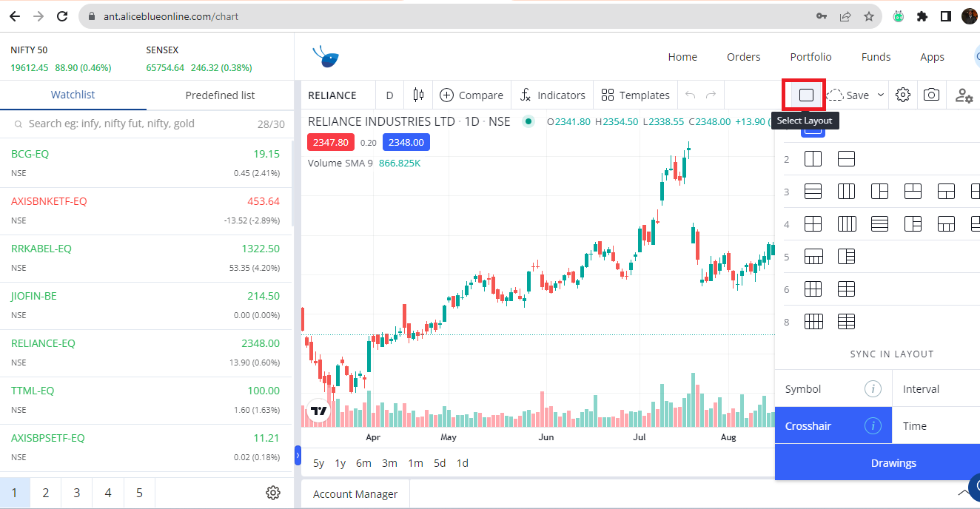Switch to Predefined list tab

coord(220,95)
